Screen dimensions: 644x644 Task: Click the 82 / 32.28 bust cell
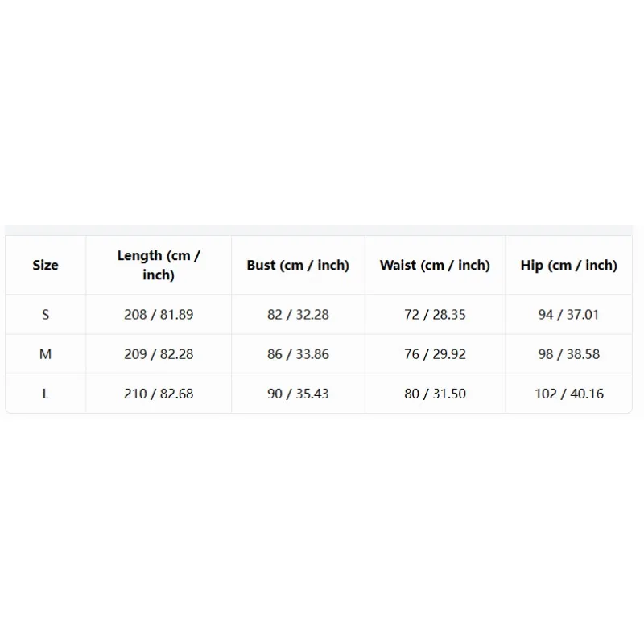[298, 315]
